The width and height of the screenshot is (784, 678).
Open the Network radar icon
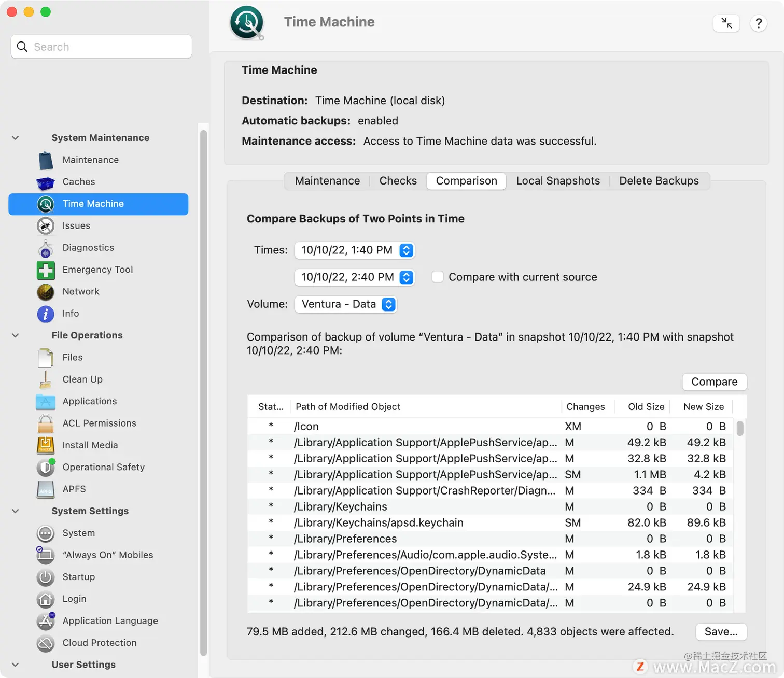[46, 292]
